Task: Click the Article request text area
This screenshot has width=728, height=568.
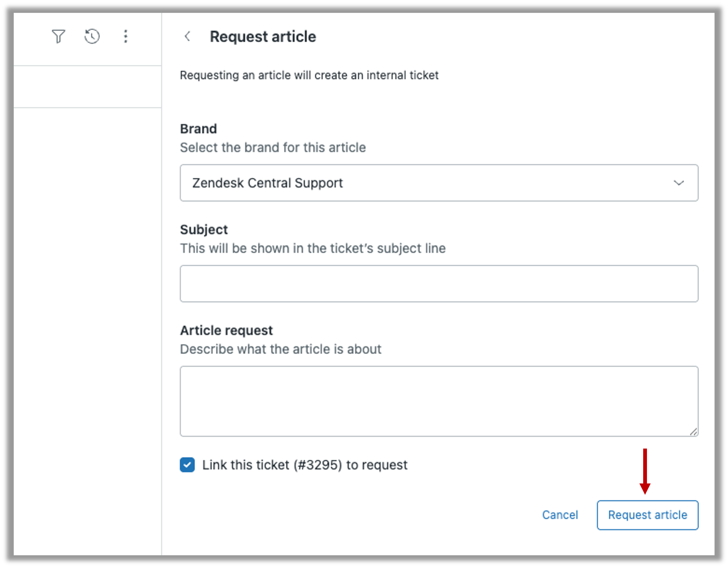Action: click(439, 401)
